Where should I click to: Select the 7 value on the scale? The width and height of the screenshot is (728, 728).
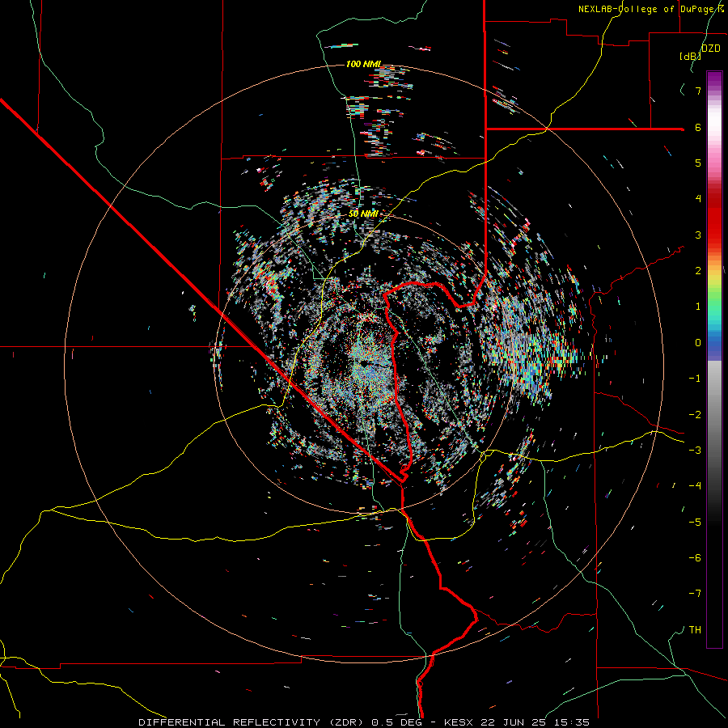698,91
